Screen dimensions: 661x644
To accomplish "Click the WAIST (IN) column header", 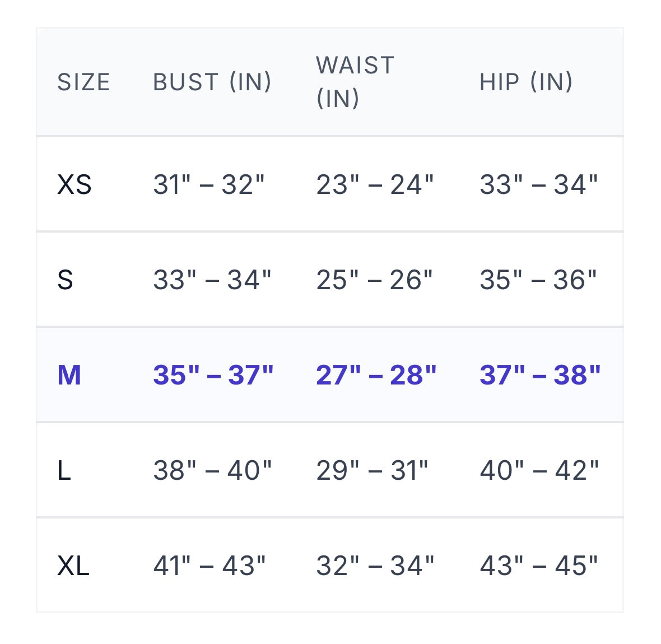I will coord(355,82).
